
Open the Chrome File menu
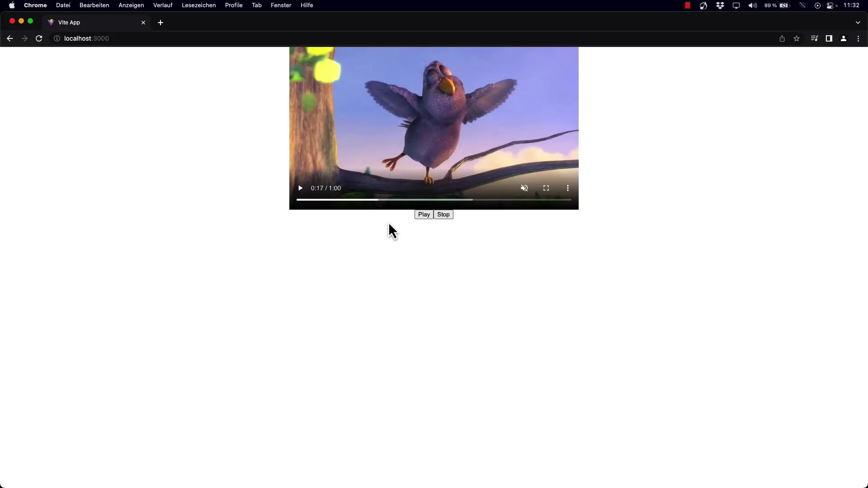click(x=62, y=5)
